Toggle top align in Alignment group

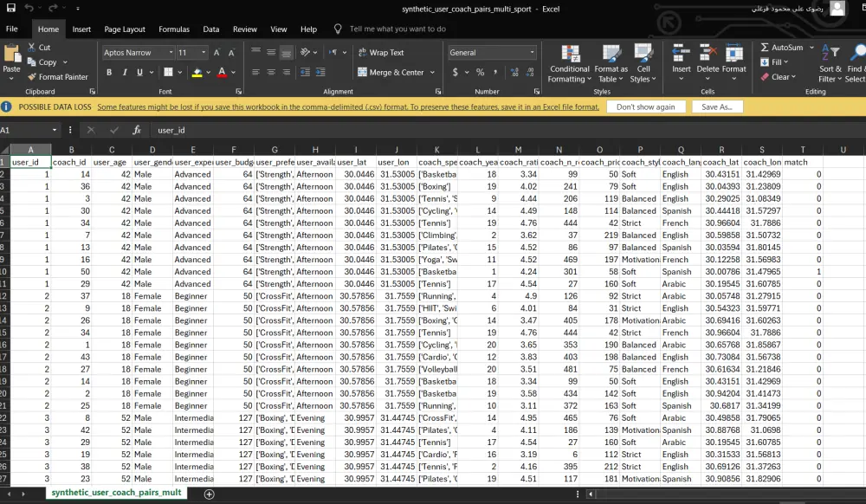tap(255, 52)
